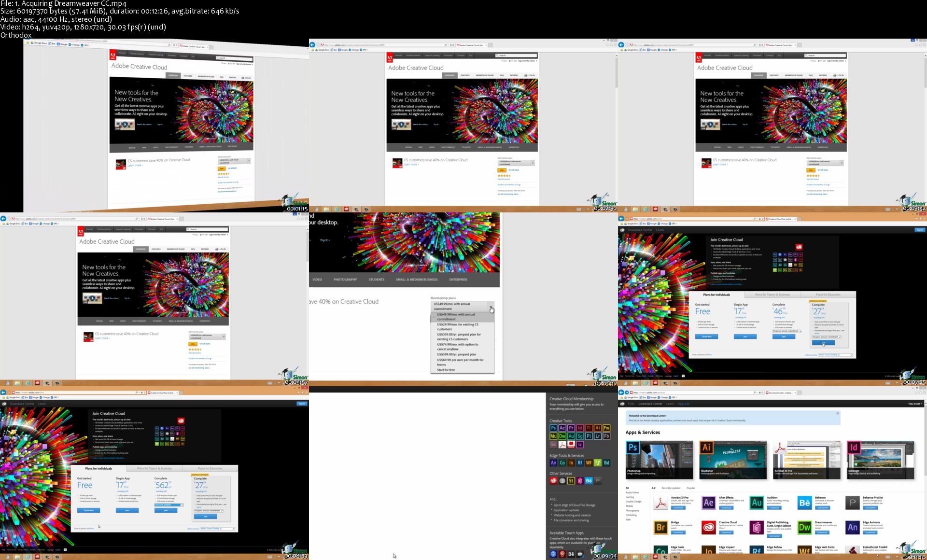Click the Fl Flash icon under Creative Tools

coord(589,428)
